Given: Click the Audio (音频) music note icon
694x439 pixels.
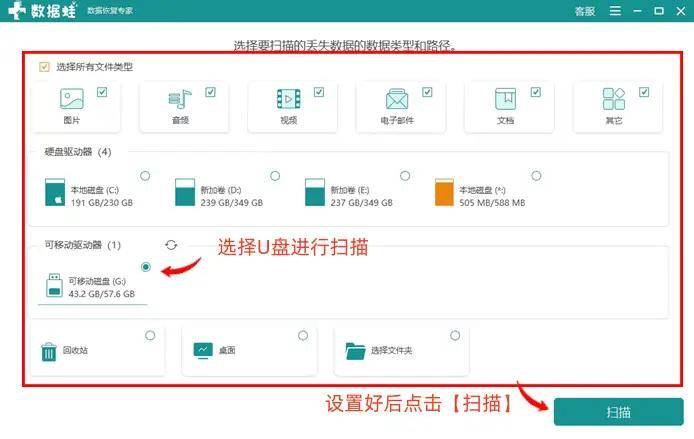Looking at the screenshot, I should click(180, 99).
